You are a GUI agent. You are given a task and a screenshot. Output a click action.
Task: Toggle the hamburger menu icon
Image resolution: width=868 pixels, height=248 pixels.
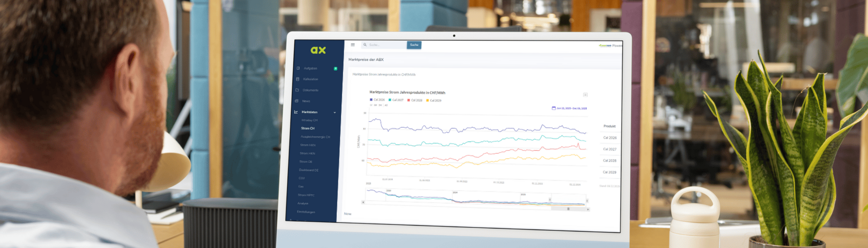pyautogui.click(x=353, y=45)
